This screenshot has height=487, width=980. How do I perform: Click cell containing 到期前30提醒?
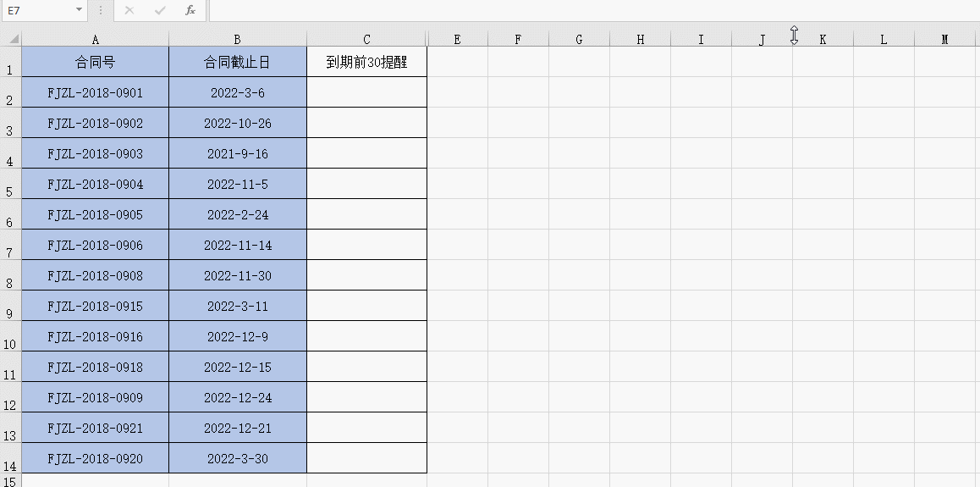click(367, 62)
